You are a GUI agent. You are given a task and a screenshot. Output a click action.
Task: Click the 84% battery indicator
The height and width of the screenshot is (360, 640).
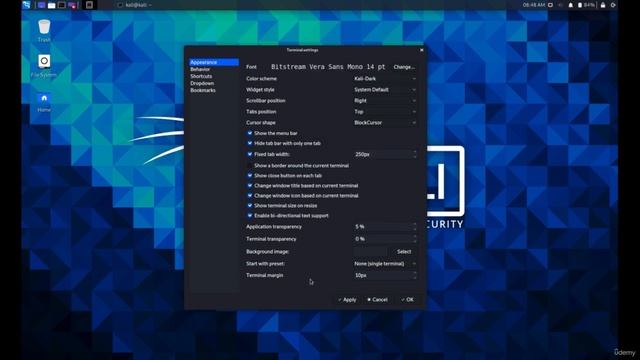coord(586,5)
